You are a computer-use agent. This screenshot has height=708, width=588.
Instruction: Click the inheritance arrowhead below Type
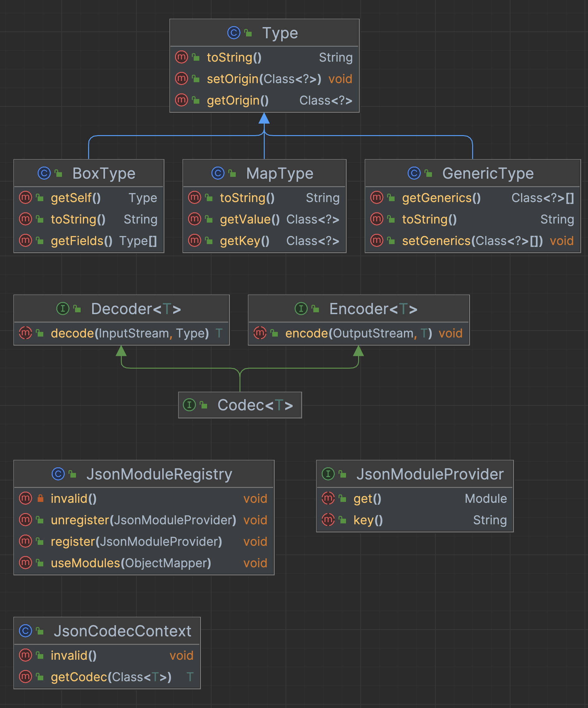(x=264, y=118)
